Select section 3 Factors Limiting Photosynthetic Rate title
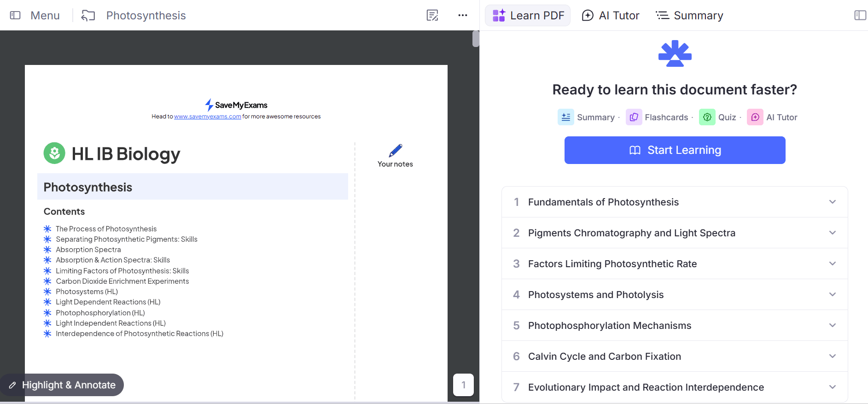 point(612,263)
